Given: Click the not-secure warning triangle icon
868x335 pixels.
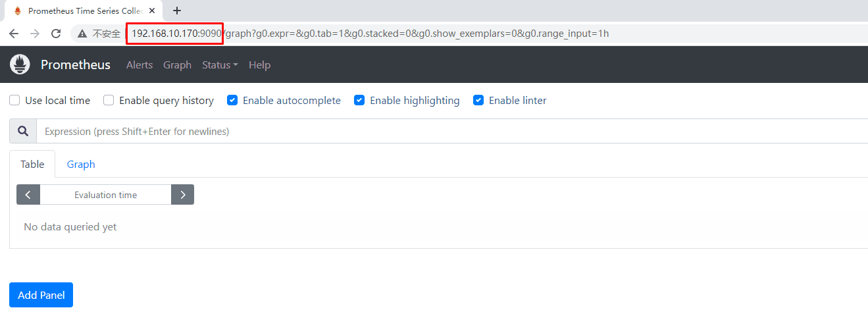Looking at the screenshot, I should tap(82, 34).
